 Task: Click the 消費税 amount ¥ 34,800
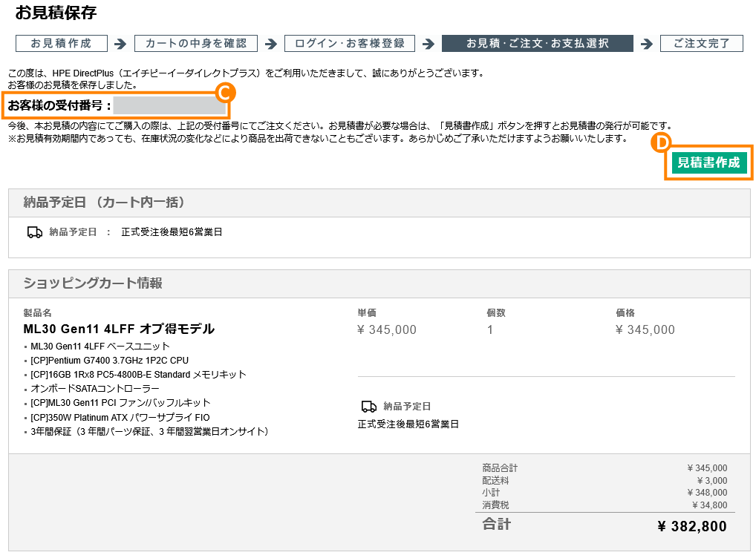710,505
